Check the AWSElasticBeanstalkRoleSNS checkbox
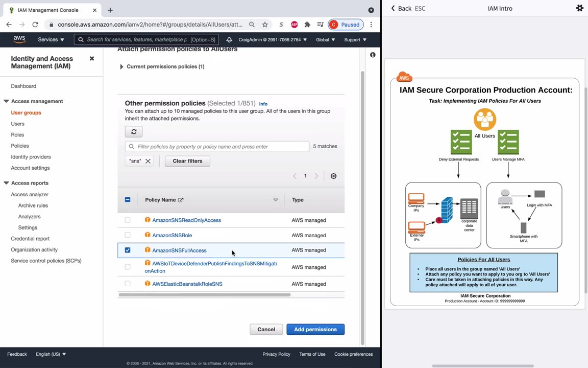The height and width of the screenshot is (368, 588). (x=128, y=284)
